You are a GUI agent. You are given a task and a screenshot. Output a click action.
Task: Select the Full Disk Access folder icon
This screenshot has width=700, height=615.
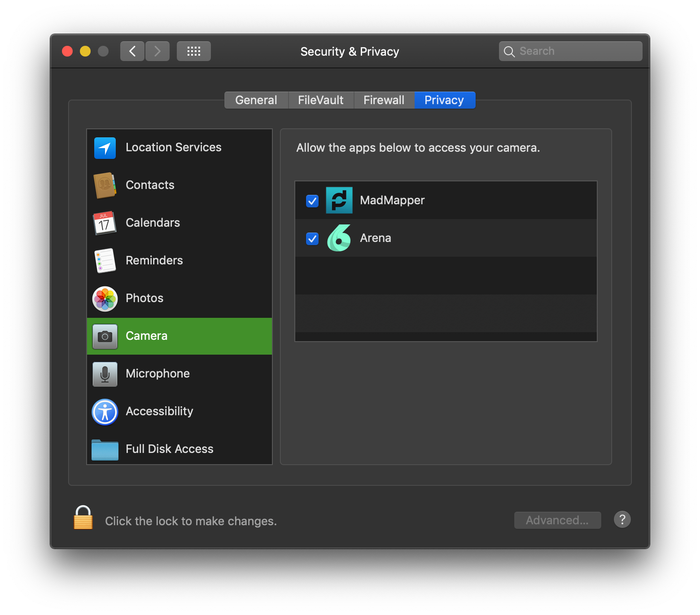tap(105, 449)
